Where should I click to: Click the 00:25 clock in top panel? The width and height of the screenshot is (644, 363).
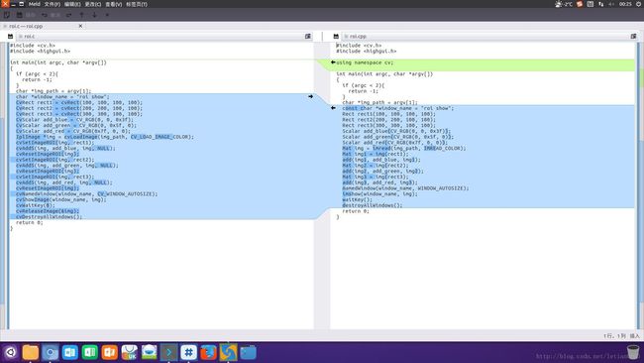click(625, 4)
